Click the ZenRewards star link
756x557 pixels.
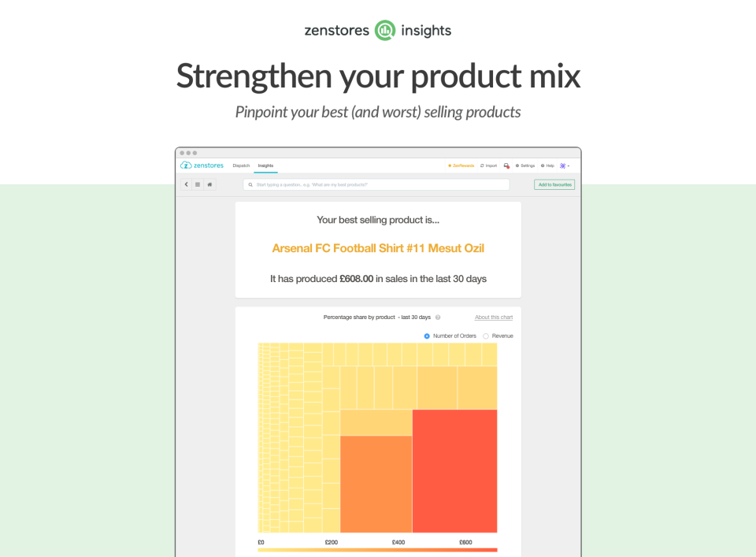tap(461, 165)
